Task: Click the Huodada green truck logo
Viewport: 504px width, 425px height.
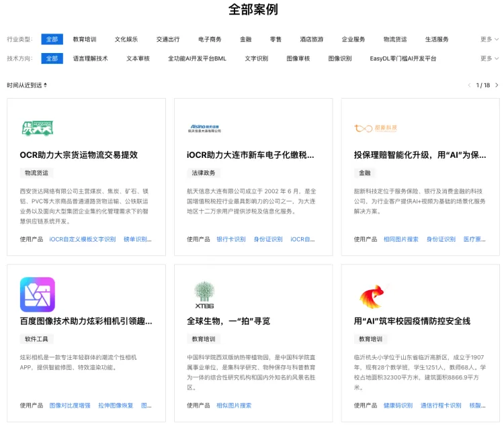Action: [37, 128]
